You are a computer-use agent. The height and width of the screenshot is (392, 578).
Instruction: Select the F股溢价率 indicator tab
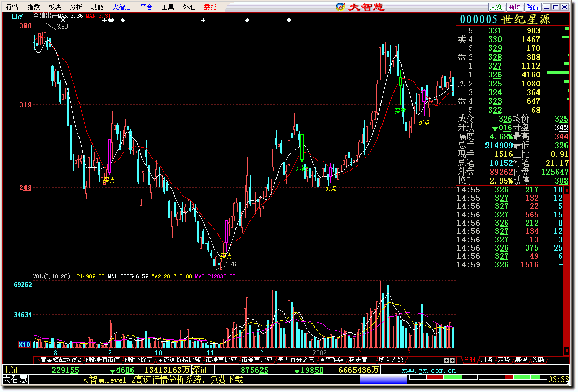138,360
